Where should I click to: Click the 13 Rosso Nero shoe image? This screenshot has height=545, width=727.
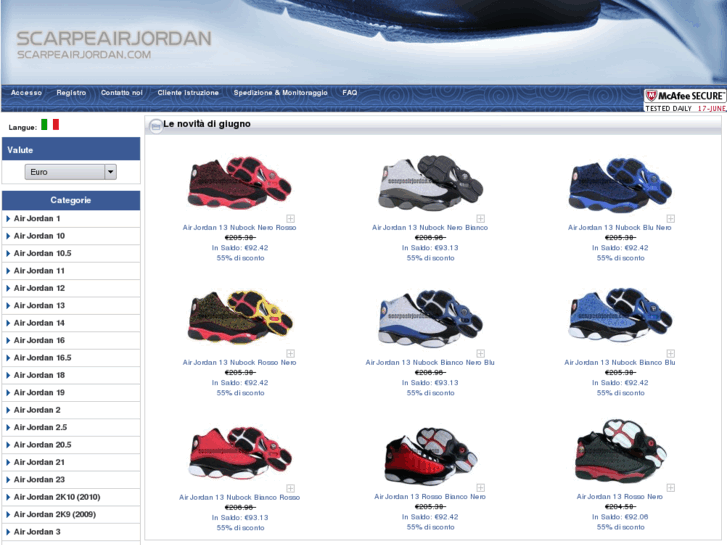click(x=619, y=451)
